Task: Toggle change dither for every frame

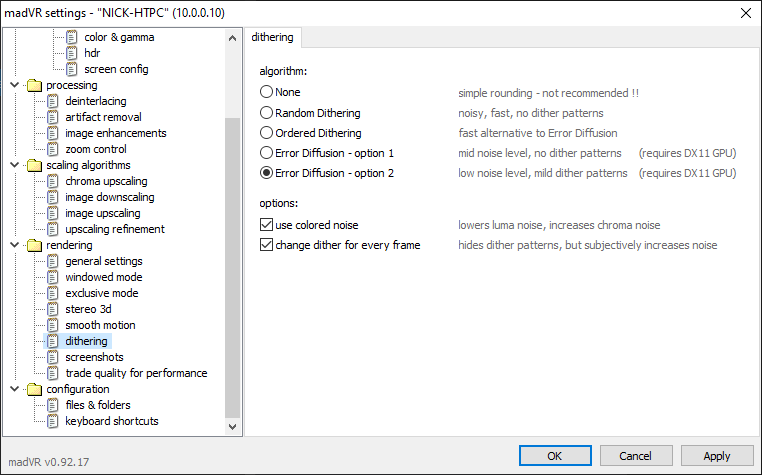Action: click(267, 245)
